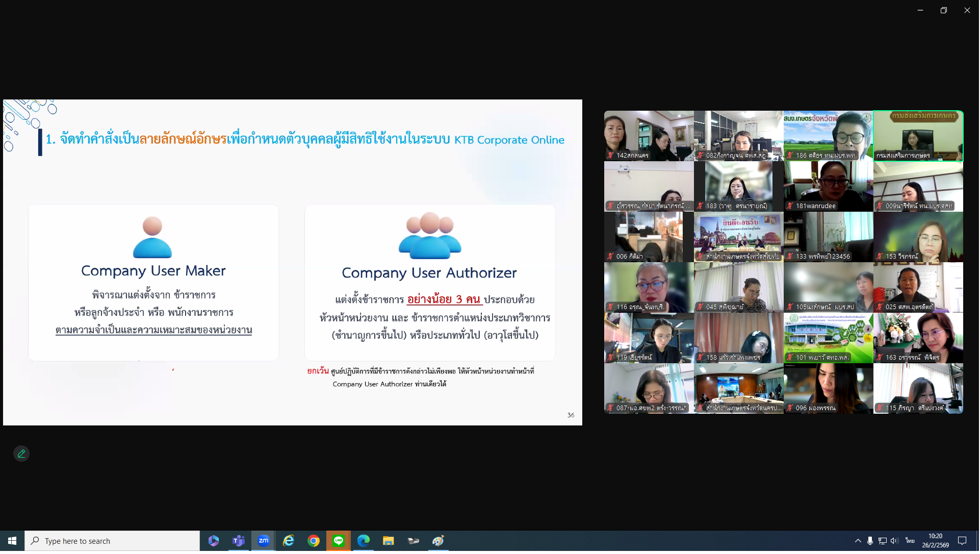Switch input language ไทย indicator
The image size is (980, 554).
pyautogui.click(x=910, y=540)
